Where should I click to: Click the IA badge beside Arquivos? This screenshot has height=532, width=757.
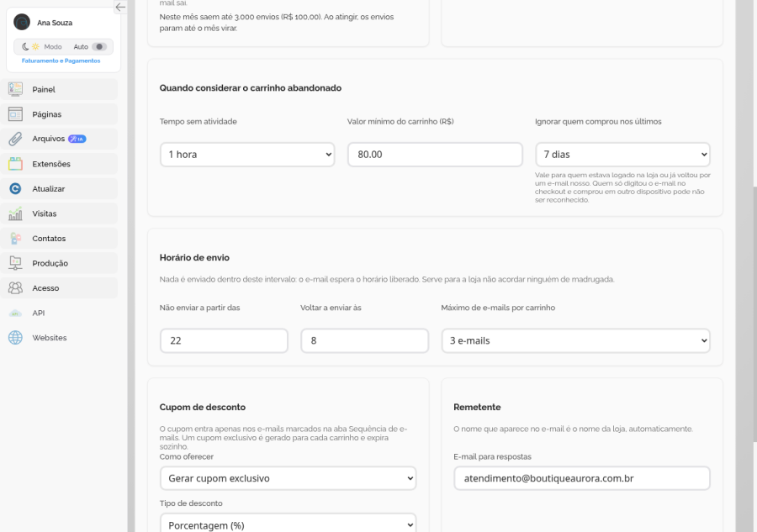[77, 139]
